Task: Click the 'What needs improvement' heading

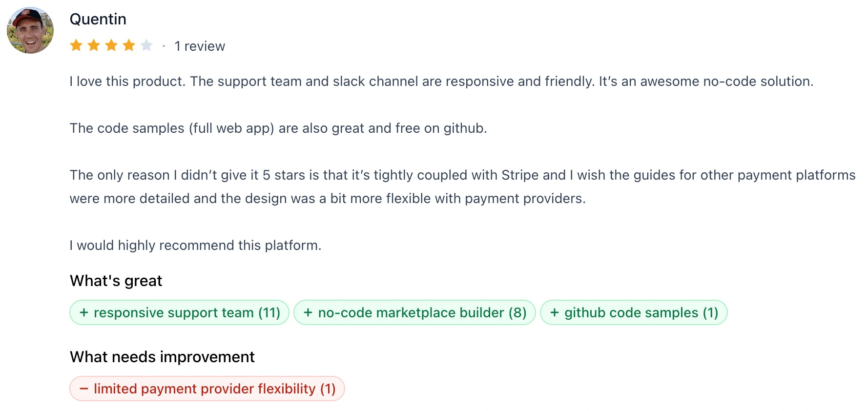Action: [162, 357]
